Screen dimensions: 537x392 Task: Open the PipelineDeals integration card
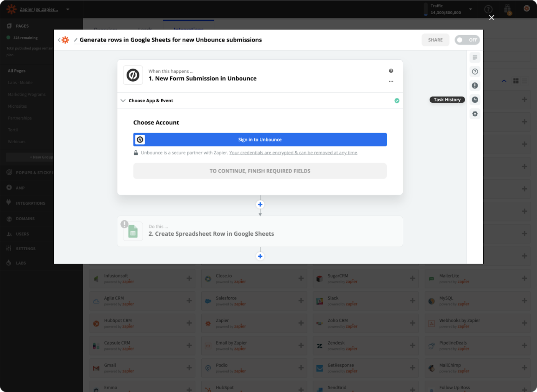478,346
